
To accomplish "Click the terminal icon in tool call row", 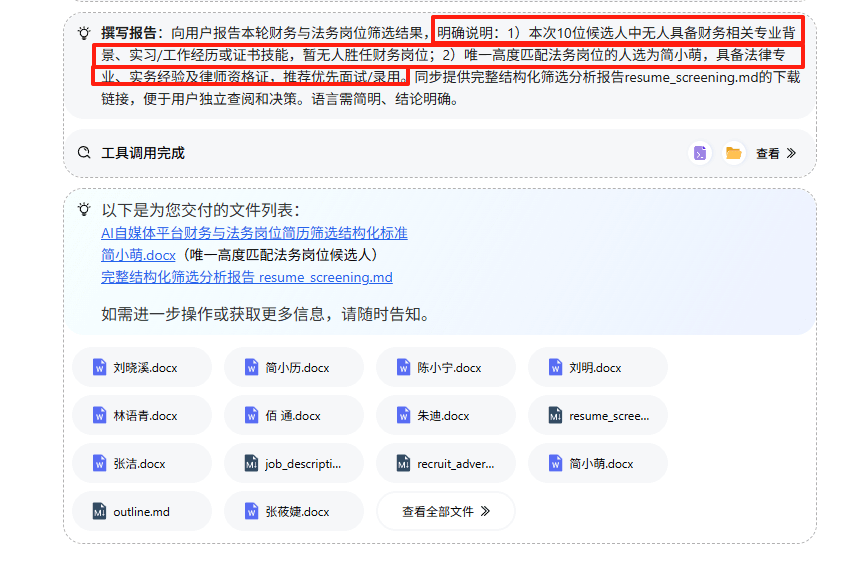I will (x=700, y=153).
